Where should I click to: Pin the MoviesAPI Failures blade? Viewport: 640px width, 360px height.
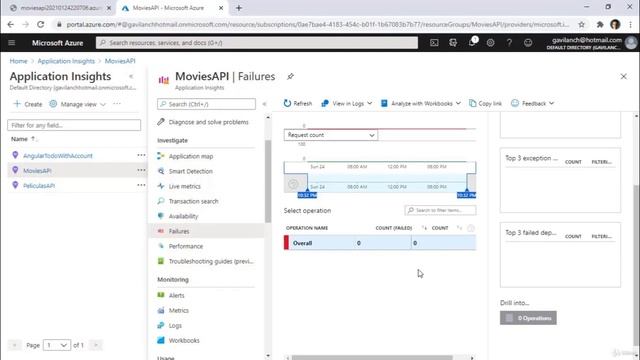pos(290,76)
